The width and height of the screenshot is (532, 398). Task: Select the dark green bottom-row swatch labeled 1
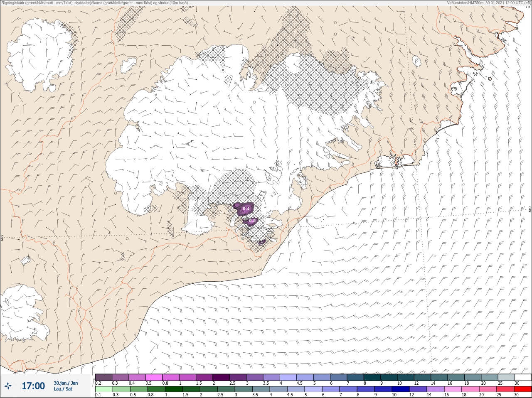(x=174, y=389)
